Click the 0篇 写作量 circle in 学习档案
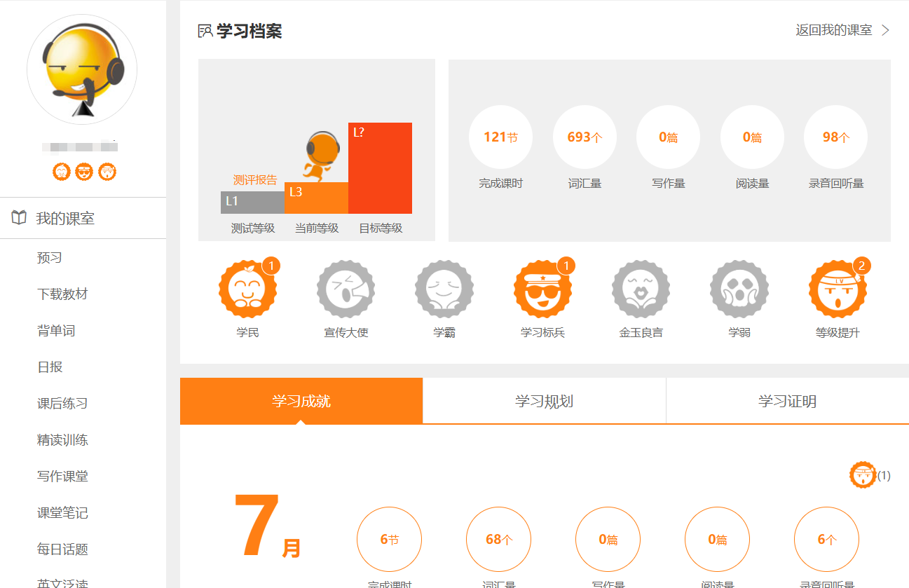The height and width of the screenshot is (588, 909). tap(669, 137)
